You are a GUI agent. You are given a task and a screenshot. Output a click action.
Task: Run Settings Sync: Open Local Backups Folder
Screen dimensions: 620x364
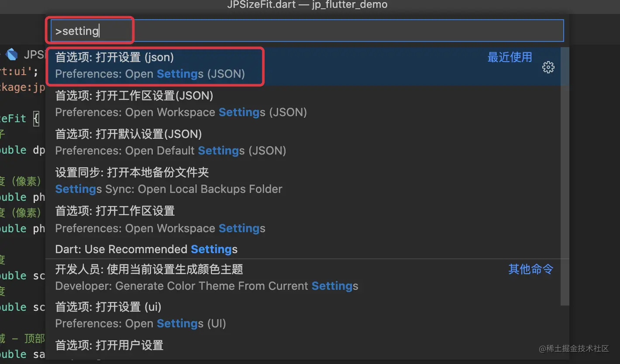307,181
